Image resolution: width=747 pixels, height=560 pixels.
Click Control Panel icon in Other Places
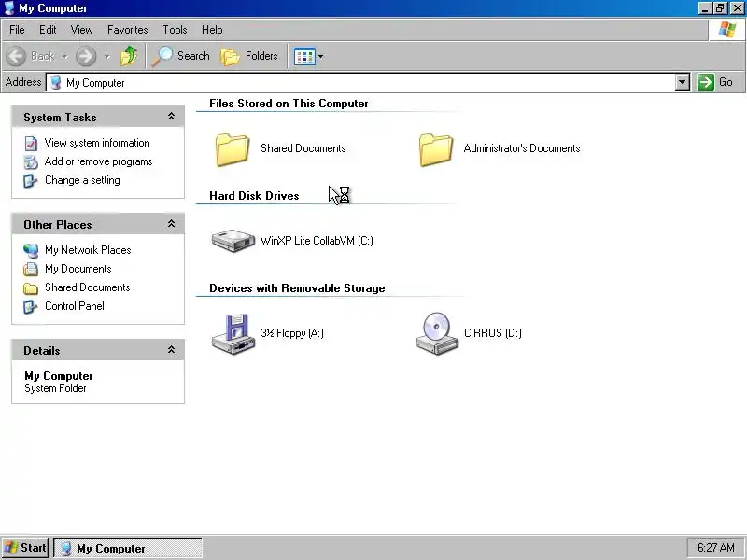(31, 307)
